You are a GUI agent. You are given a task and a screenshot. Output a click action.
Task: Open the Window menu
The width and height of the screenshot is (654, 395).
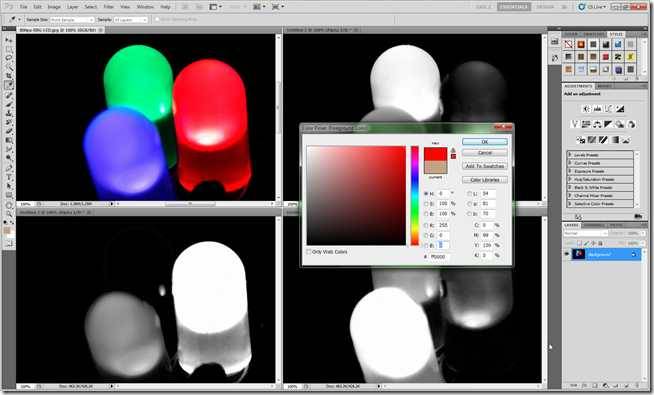pyautogui.click(x=145, y=7)
